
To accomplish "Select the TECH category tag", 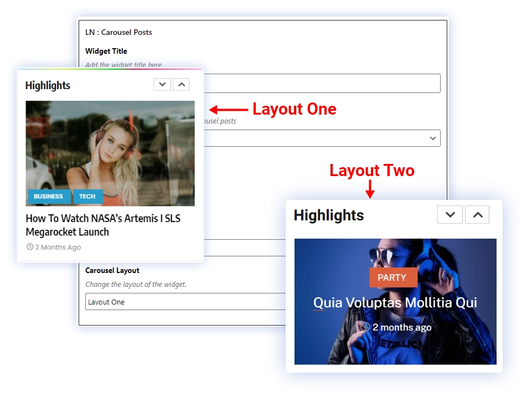I will point(87,197).
